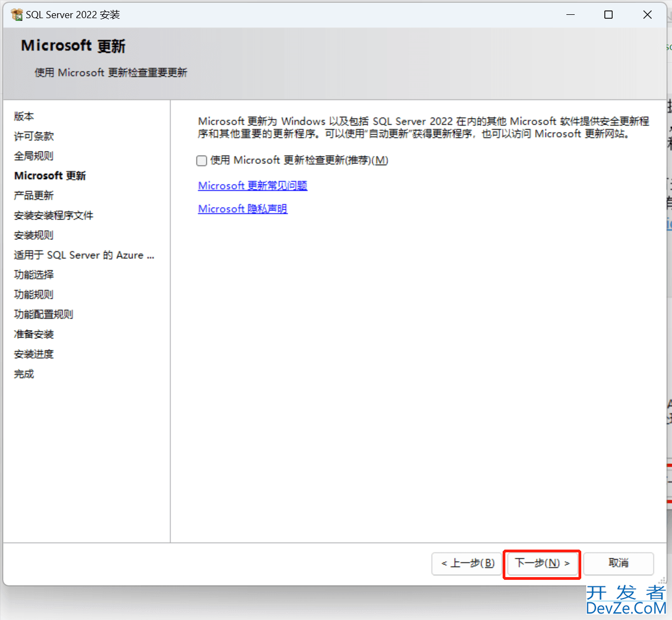Cancel setup with the 取消 button
The width and height of the screenshot is (672, 620).
619,563
